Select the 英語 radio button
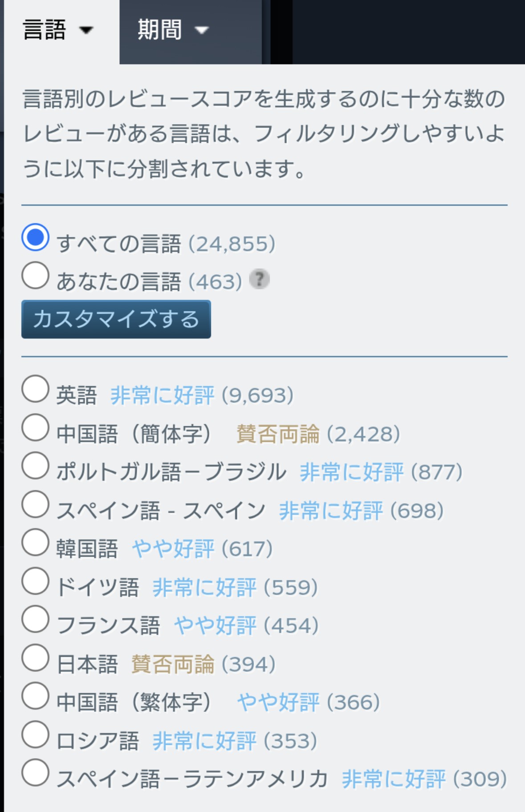Image resolution: width=525 pixels, height=812 pixels. [x=35, y=389]
